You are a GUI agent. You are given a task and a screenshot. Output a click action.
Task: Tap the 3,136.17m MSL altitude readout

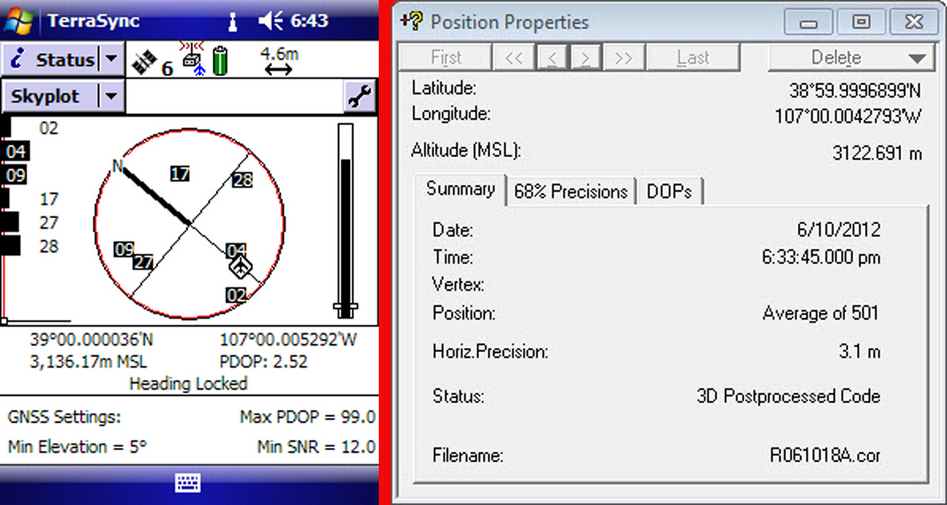[88, 362]
